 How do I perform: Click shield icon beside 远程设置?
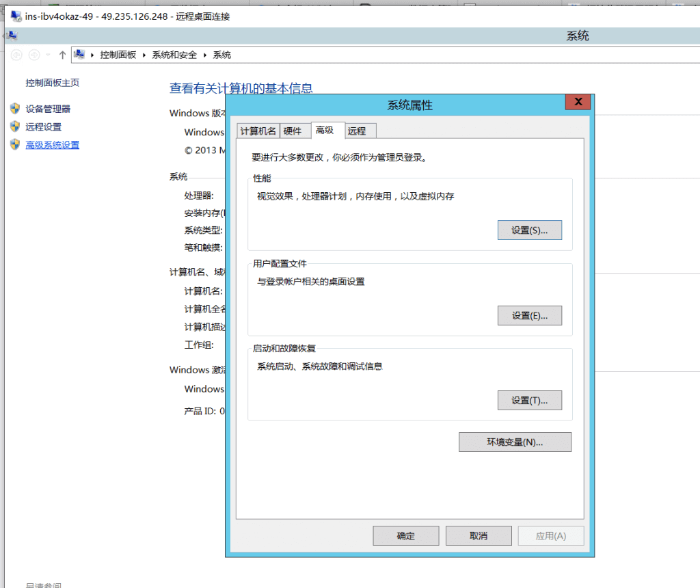tap(15, 126)
